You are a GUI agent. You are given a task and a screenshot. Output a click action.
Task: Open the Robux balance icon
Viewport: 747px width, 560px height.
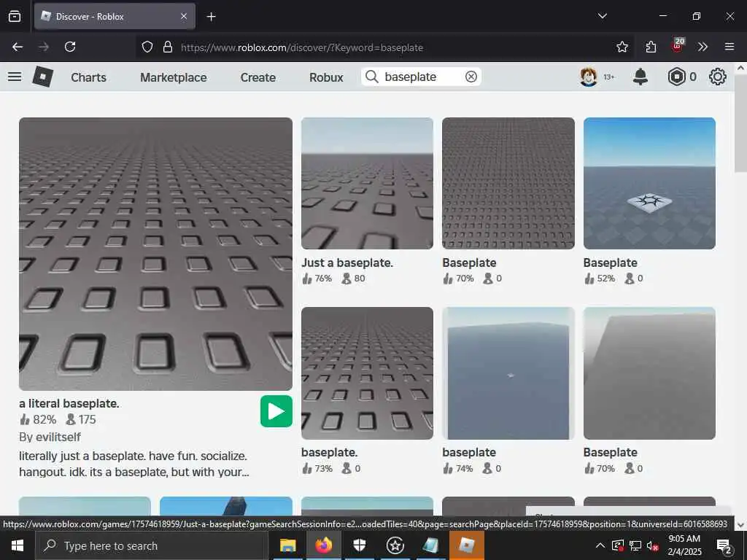pos(676,77)
